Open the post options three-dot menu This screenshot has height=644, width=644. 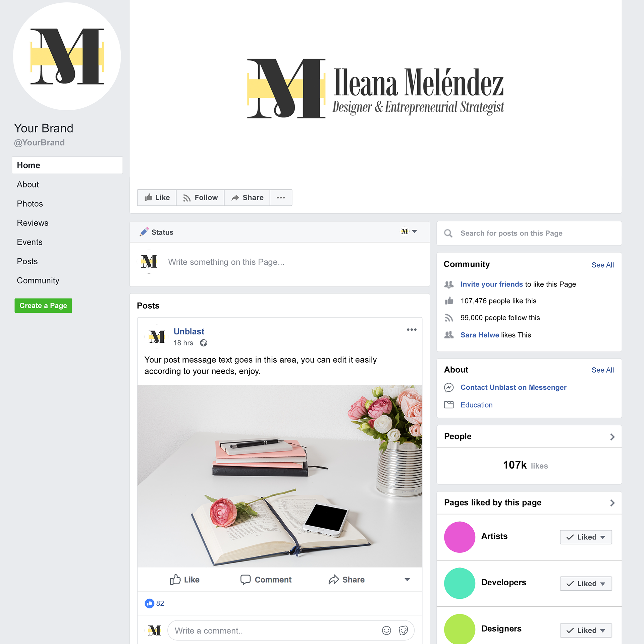point(412,330)
